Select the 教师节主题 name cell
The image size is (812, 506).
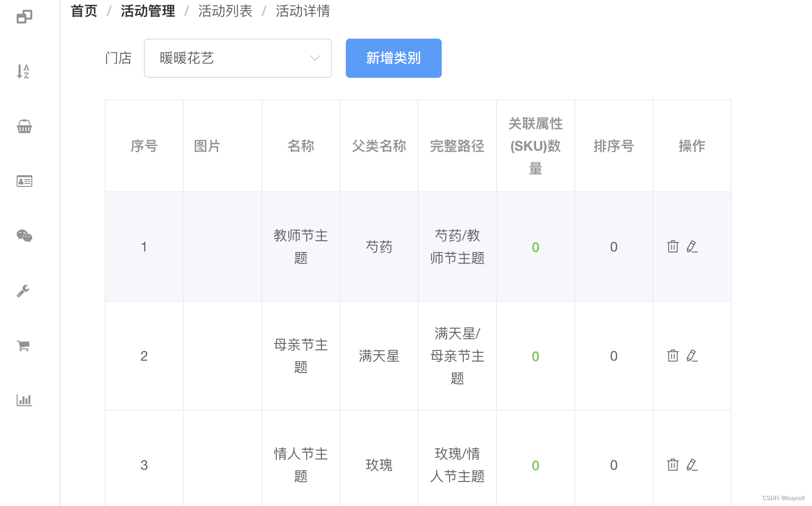point(301,247)
